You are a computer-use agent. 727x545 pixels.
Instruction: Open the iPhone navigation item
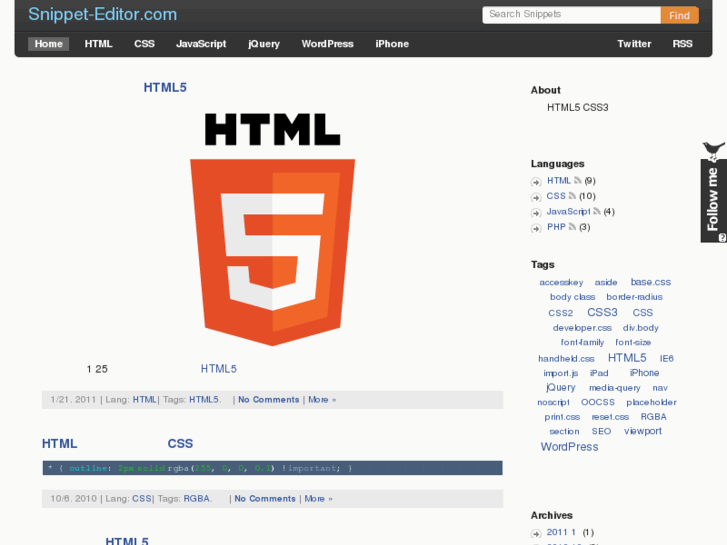coord(392,44)
